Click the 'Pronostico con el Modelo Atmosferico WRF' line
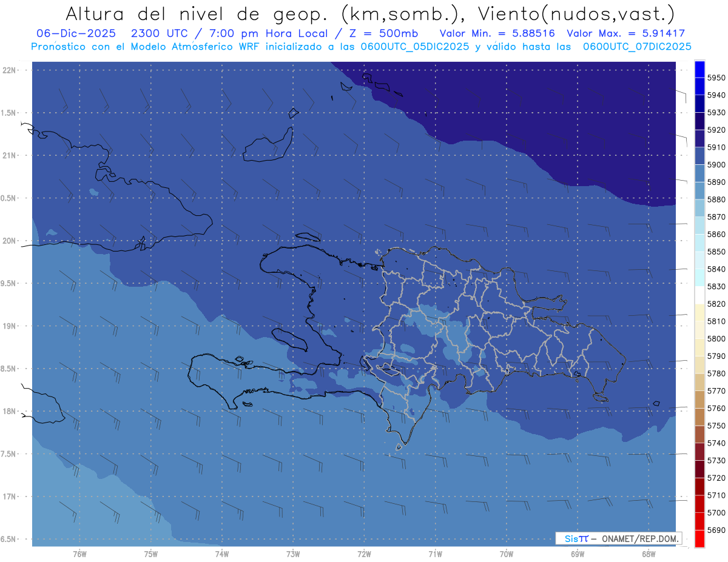 pyautogui.click(x=146, y=47)
